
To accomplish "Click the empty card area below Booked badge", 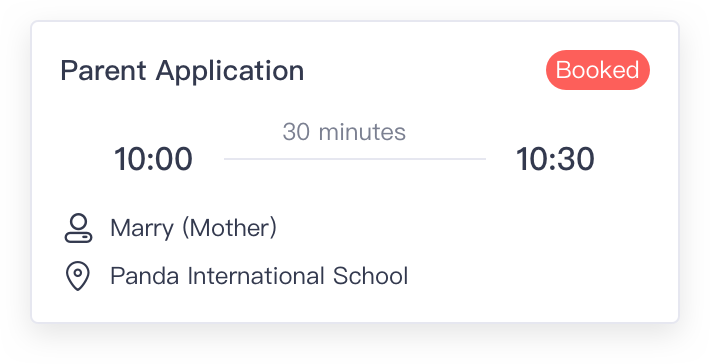I will [x=598, y=226].
